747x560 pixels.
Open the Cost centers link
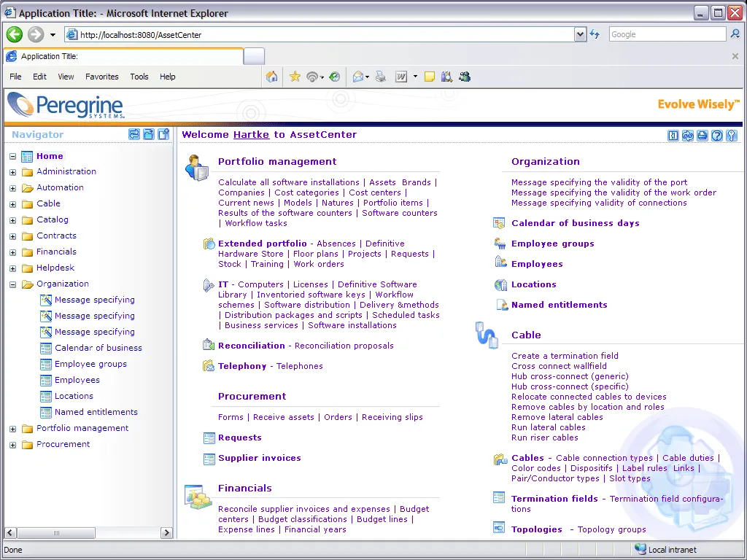(x=375, y=192)
